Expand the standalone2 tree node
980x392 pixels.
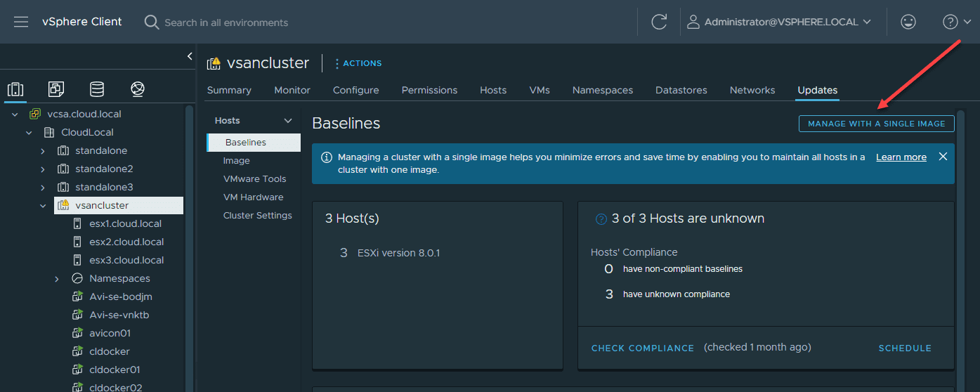tap(43, 169)
